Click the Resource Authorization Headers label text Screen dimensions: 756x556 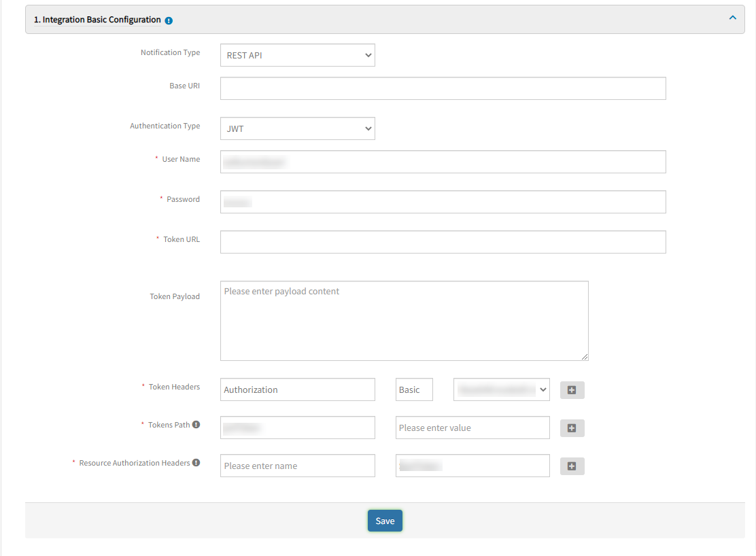(x=135, y=463)
